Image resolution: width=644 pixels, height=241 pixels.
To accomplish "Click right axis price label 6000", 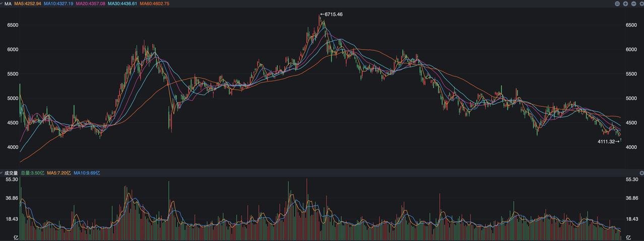I will tap(631, 49).
